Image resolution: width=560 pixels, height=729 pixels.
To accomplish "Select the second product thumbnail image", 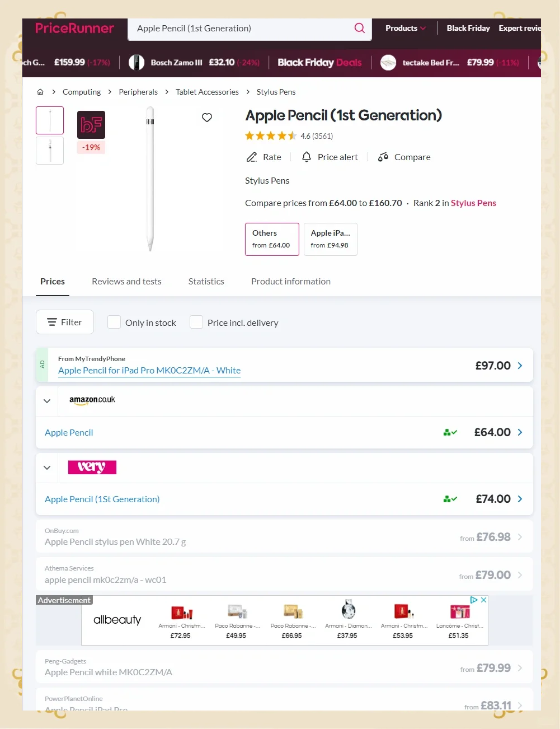I will tap(50, 151).
